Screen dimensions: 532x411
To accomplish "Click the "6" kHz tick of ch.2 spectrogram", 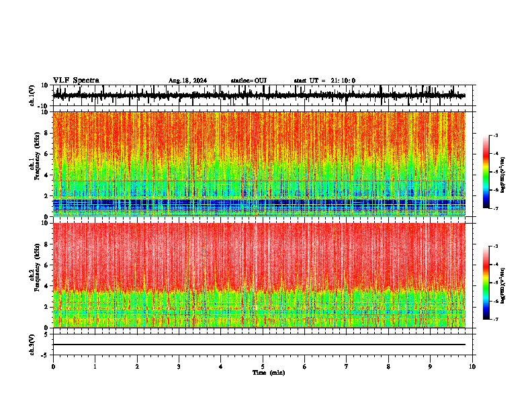I will [x=47, y=265].
